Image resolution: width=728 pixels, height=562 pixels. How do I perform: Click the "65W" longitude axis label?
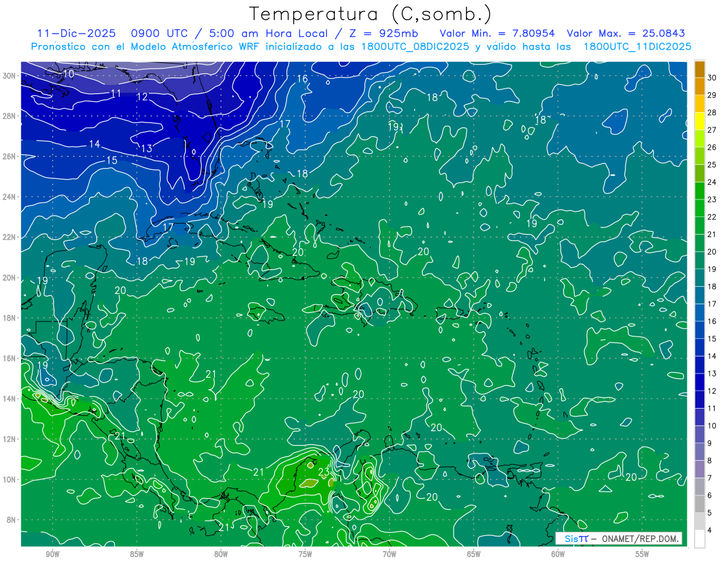click(474, 554)
